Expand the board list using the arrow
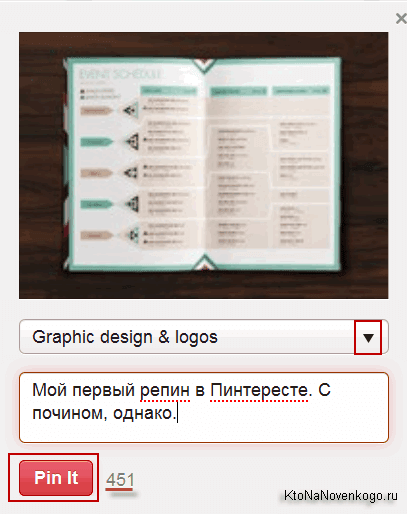Image resolution: width=407 pixels, height=514 pixels. coord(368,337)
